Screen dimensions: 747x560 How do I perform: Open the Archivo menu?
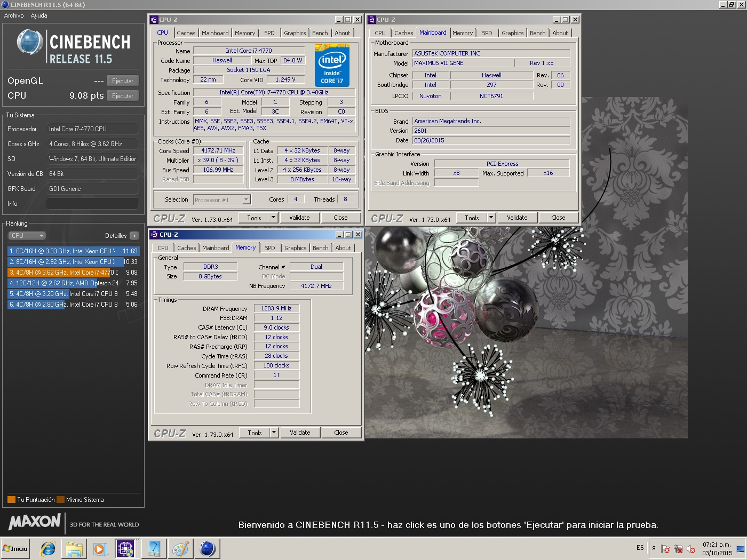[14, 15]
